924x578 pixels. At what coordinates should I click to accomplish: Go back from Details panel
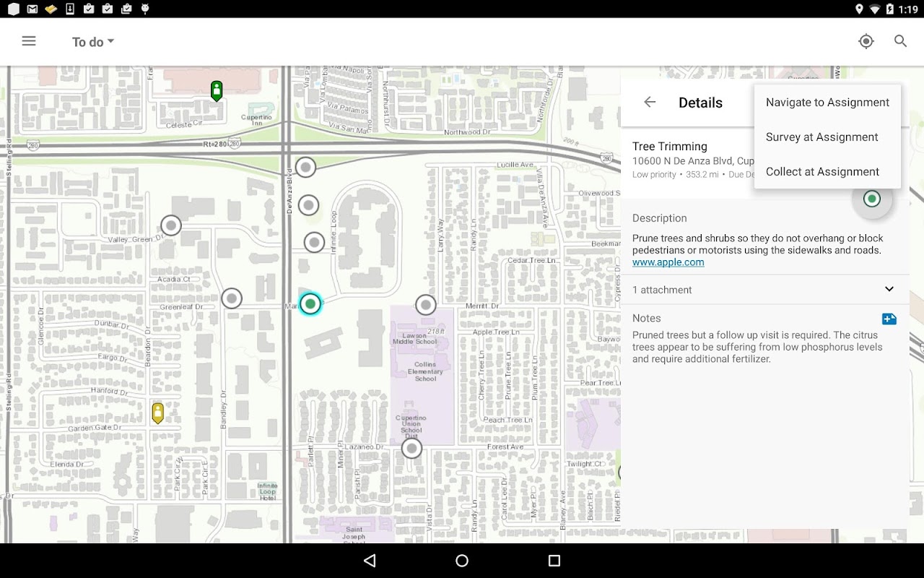(650, 102)
